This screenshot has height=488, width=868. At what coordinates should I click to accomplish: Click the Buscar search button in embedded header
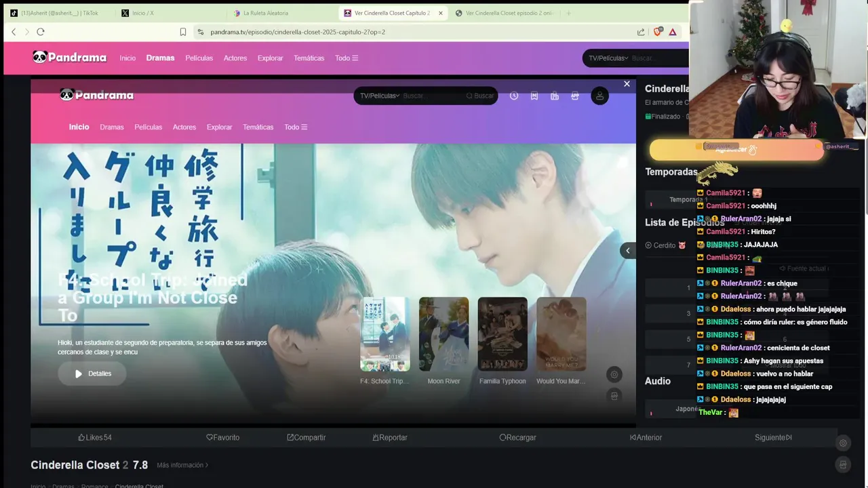(480, 96)
